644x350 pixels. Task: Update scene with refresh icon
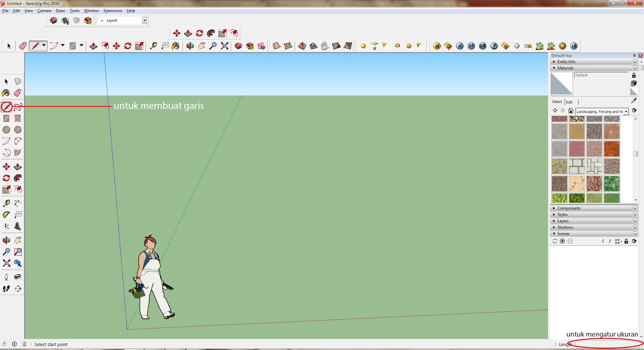[555, 241]
